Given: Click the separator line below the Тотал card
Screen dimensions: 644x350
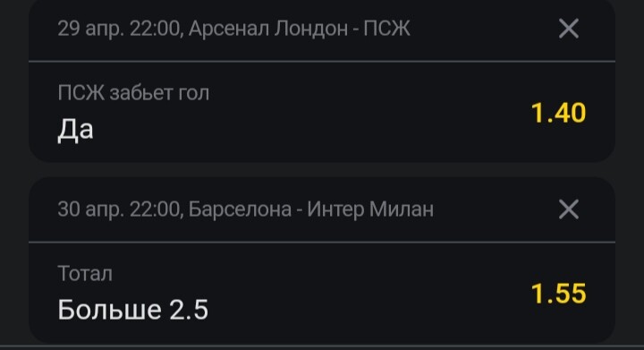Looking at the screenshot, I should [322, 346].
